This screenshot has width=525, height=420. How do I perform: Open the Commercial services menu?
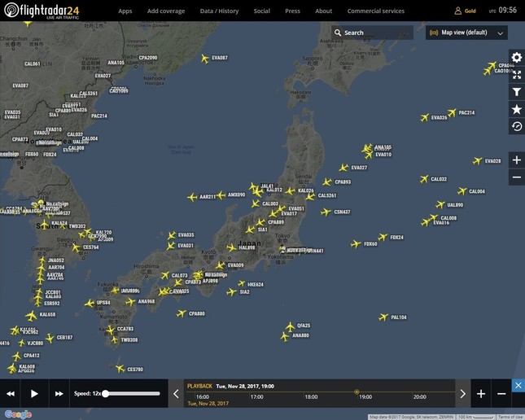[375, 11]
